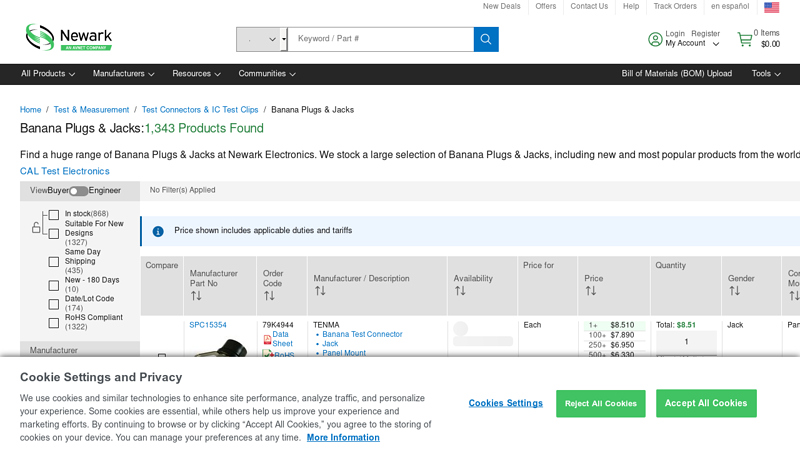Sort by Order Code arrows
The height and width of the screenshot is (450, 800).
coord(269,296)
